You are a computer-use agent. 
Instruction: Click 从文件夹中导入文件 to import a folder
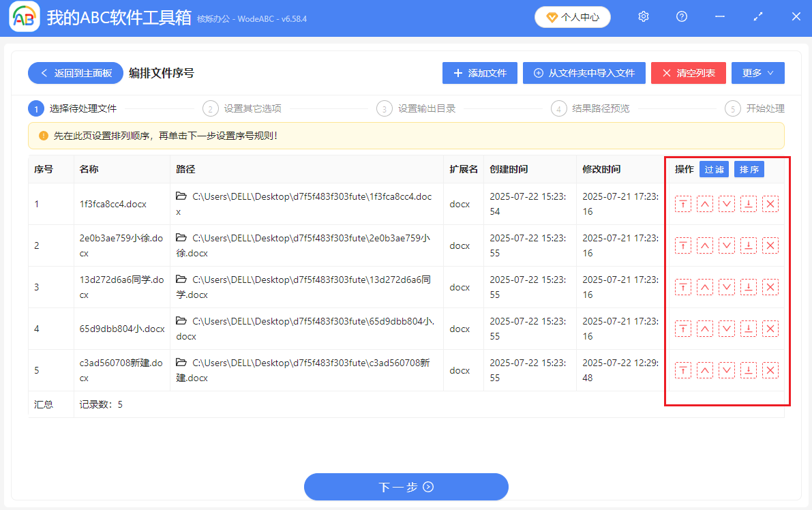pyautogui.click(x=584, y=73)
